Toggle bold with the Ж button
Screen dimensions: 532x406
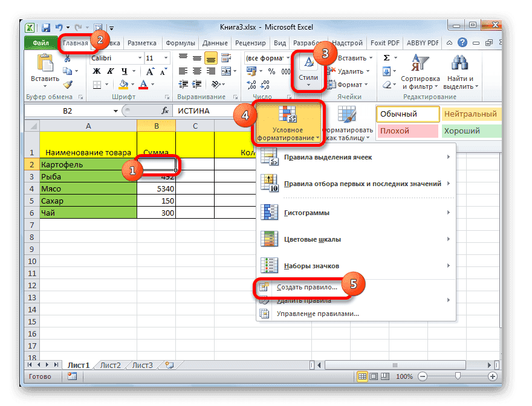point(96,70)
